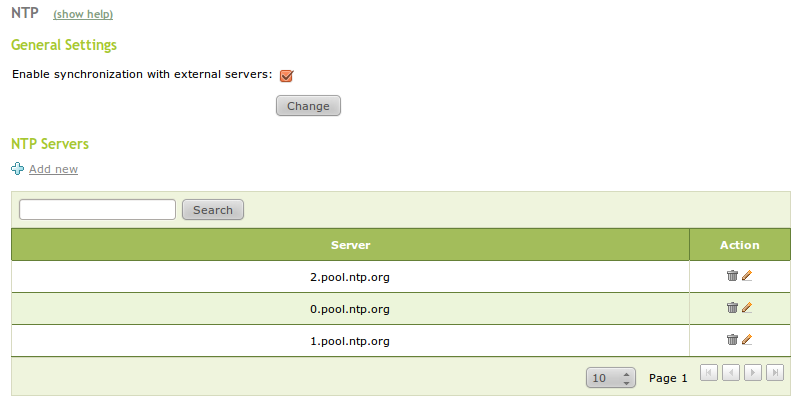Click the Change button
Viewport: 806px width, 415px height.
[x=308, y=106]
